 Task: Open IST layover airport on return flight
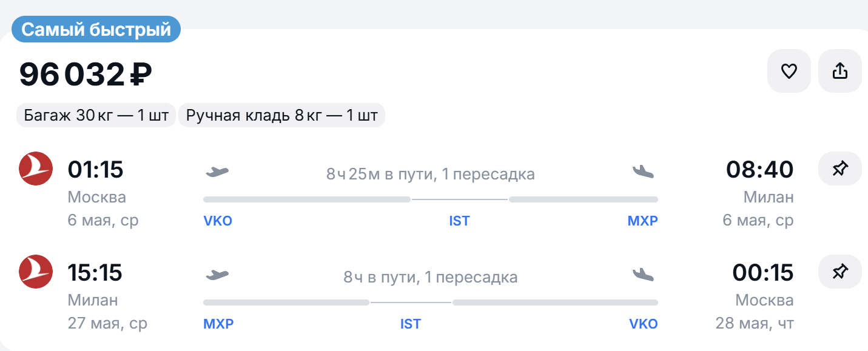tap(411, 324)
